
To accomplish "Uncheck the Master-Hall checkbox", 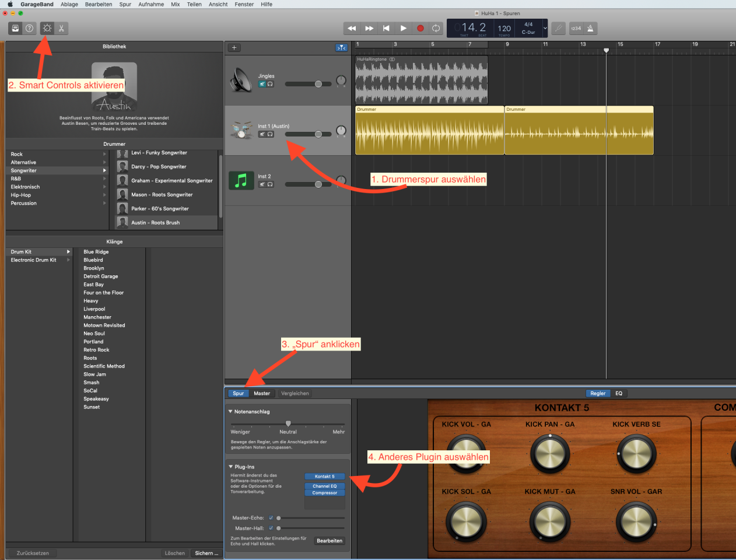I will (x=271, y=528).
